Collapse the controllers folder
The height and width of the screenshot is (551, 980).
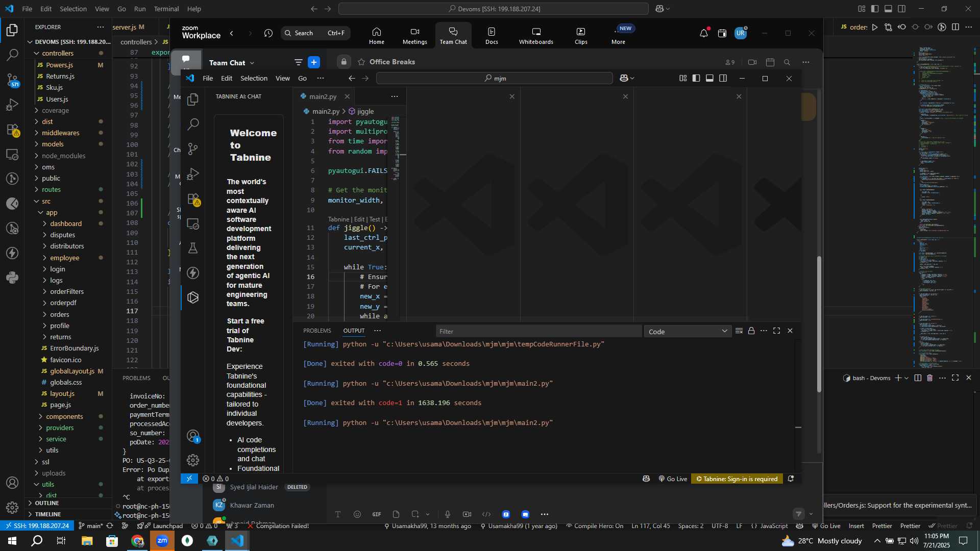[57, 53]
